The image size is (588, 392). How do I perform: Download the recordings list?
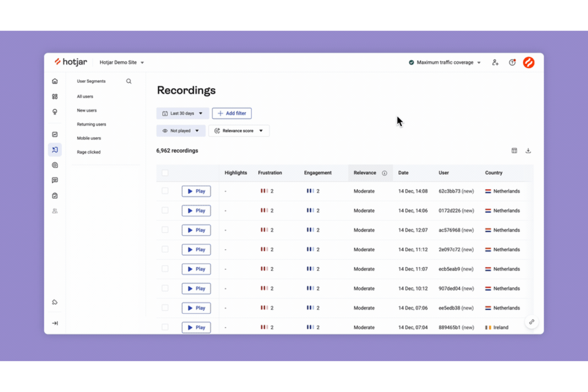528,151
